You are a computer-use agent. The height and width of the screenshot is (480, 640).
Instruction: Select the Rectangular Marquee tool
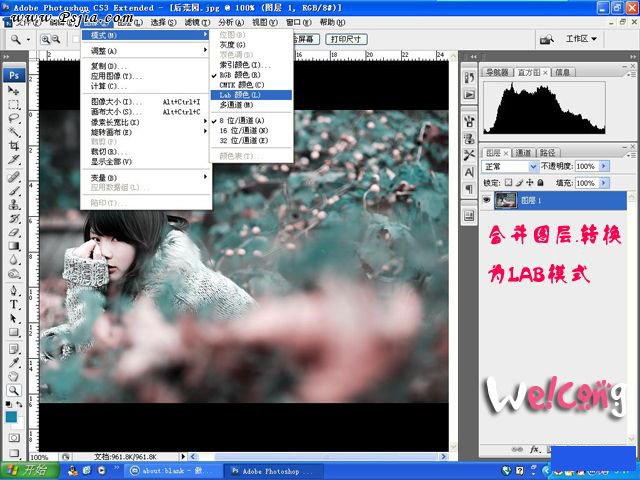(x=13, y=104)
